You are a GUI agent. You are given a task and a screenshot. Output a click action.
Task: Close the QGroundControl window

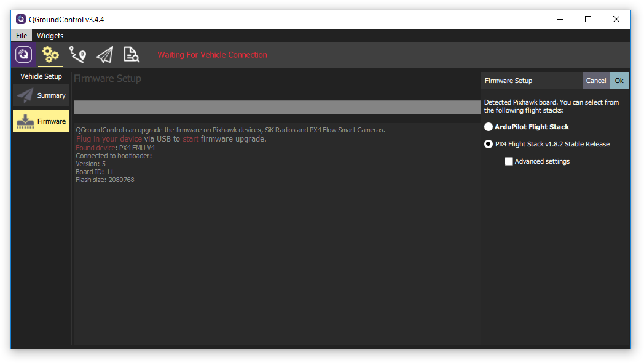pos(616,19)
